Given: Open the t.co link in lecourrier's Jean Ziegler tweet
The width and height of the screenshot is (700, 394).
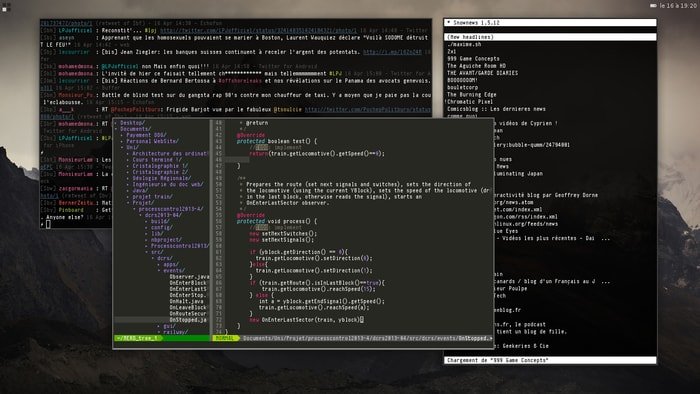Looking at the screenshot, I should coord(392,52).
